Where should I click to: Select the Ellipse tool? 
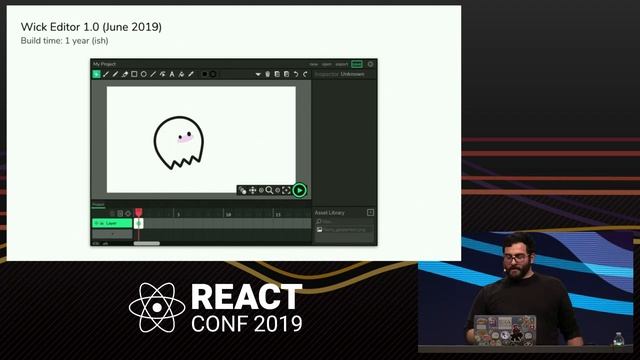(144, 74)
